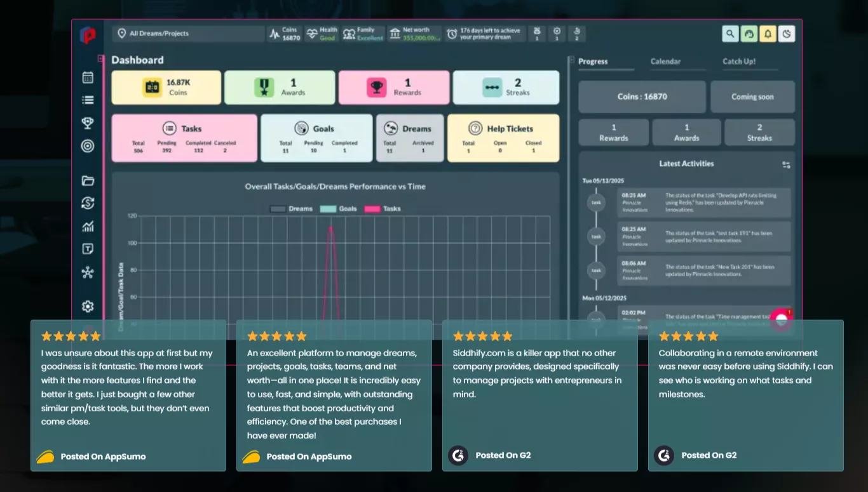Click the 2 Streaks button in Progress panel

[x=759, y=133]
